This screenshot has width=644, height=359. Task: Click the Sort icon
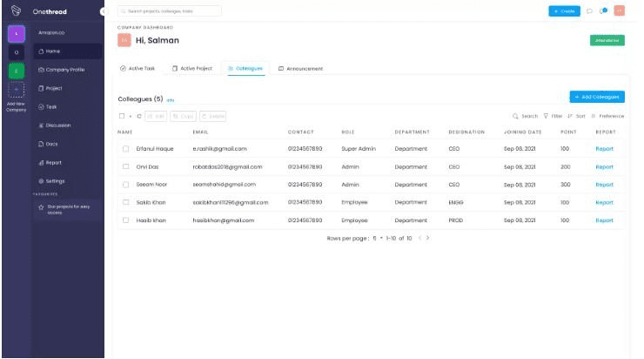pos(570,117)
